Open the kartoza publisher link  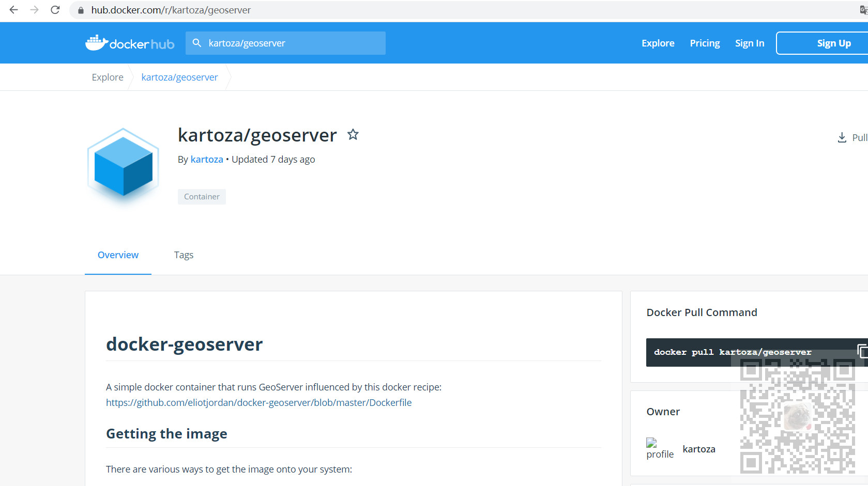point(207,160)
